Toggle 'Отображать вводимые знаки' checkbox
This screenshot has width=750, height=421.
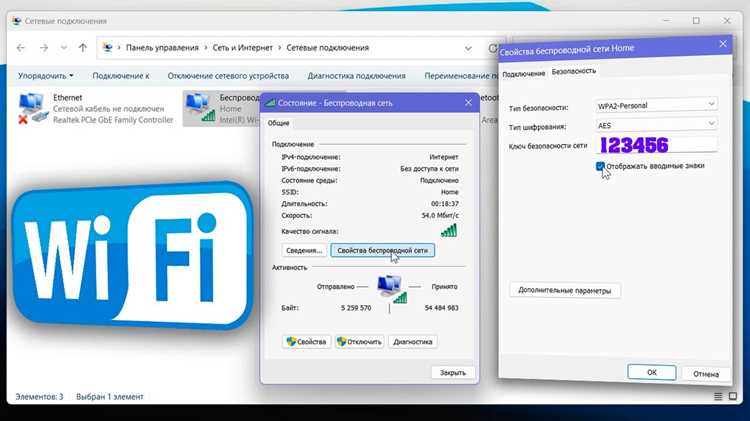click(x=600, y=166)
